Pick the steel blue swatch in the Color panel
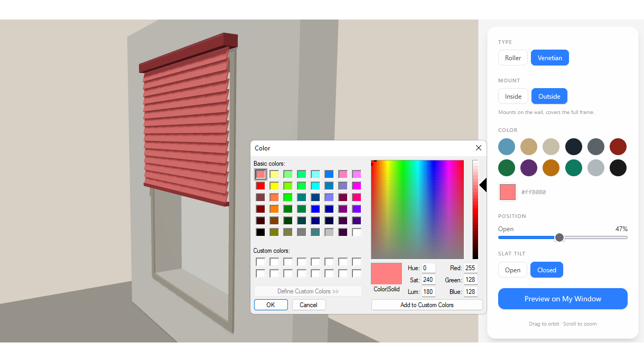This screenshot has height=362, width=644. pos(507,147)
